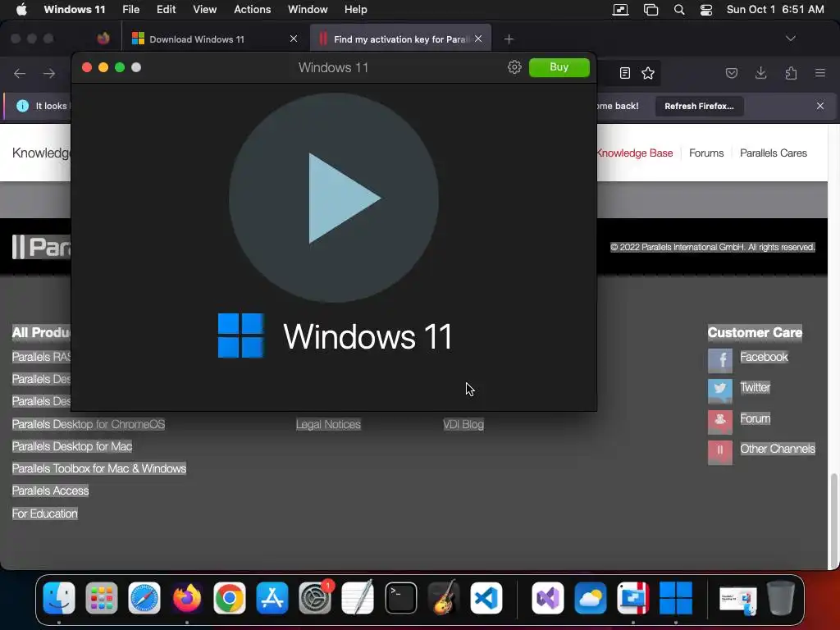The image size is (840, 630).
Task: Open the Windows 11 app menu
Action: coord(75,10)
